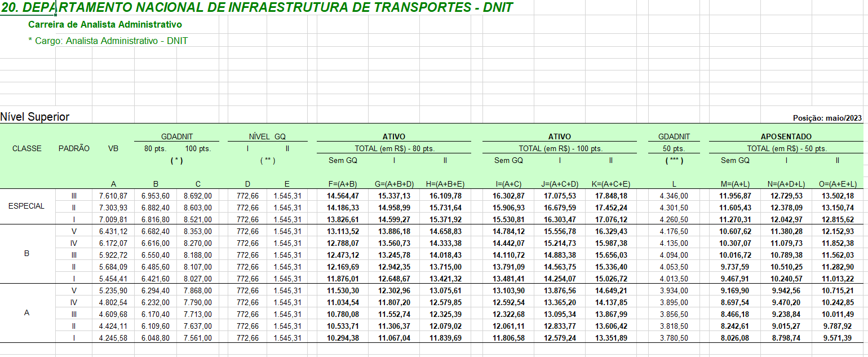
Task: Click the VB value 7.303,93
Action: pyautogui.click(x=113, y=208)
